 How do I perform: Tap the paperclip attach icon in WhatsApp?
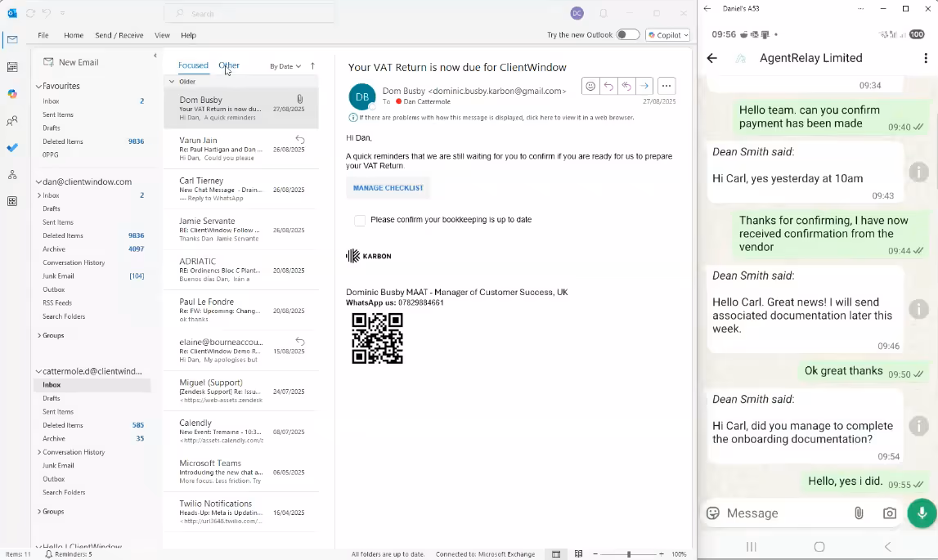859,513
